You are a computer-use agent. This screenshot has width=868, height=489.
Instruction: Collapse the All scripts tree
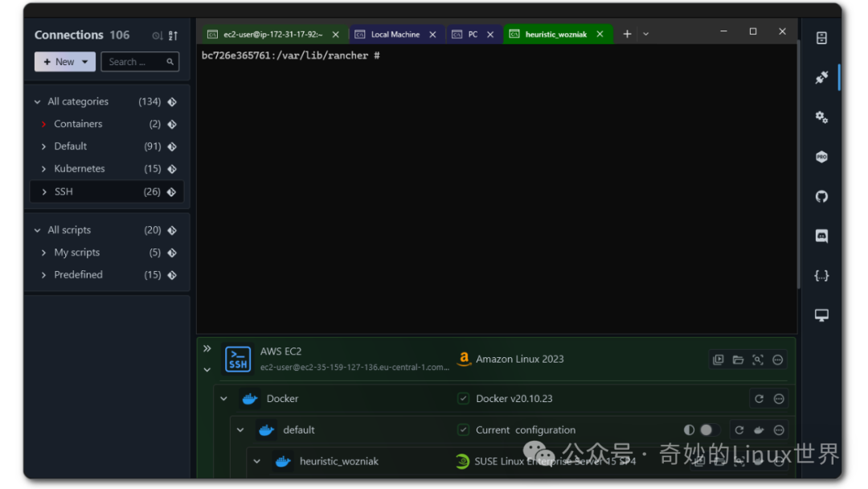(38, 230)
